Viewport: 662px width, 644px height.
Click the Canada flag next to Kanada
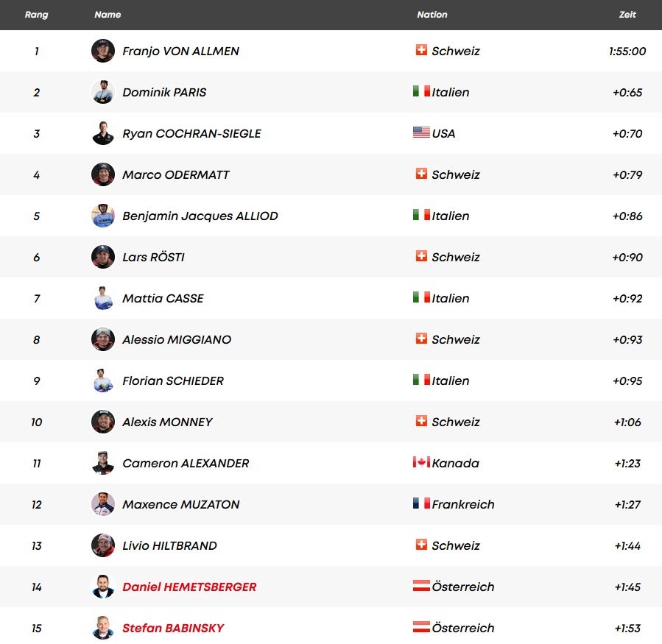[x=421, y=463]
